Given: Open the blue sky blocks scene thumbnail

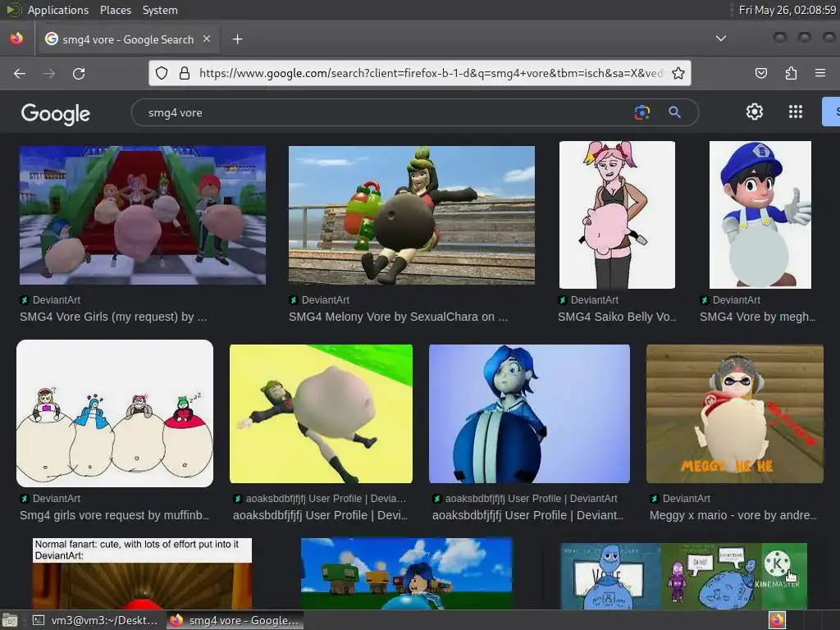Looking at the screenshot, I should [407, 573].
